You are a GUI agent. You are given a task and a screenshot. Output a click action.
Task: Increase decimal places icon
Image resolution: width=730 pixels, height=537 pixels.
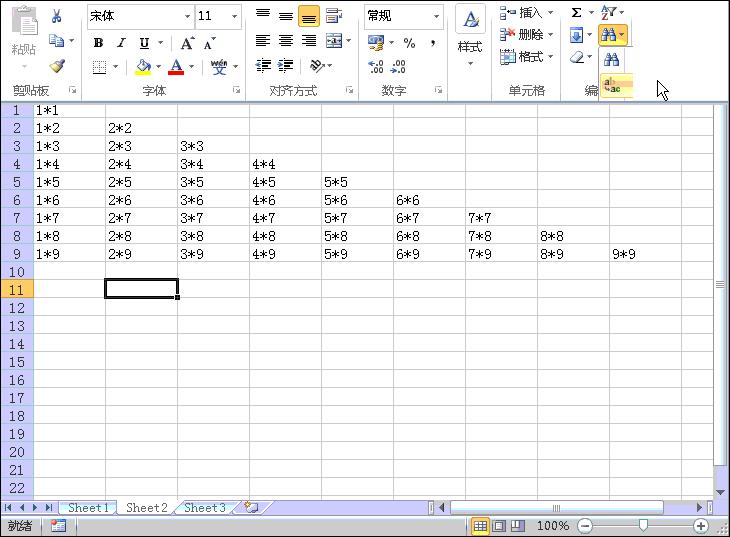[376, 67]
